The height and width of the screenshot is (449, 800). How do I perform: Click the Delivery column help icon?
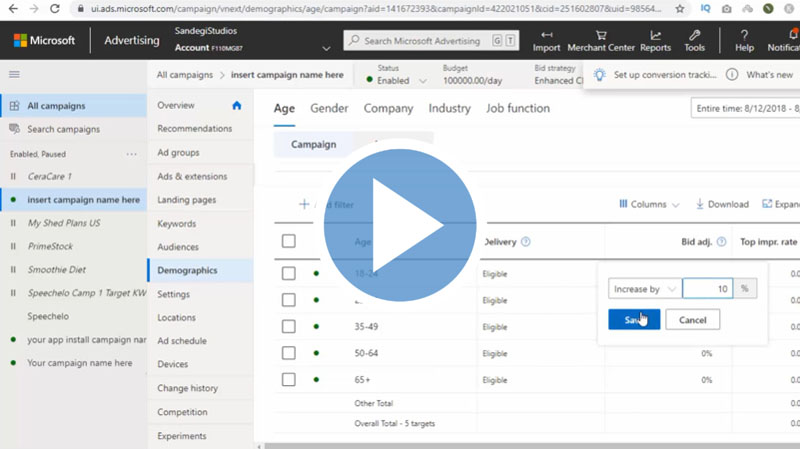click(x=526, y=241)
